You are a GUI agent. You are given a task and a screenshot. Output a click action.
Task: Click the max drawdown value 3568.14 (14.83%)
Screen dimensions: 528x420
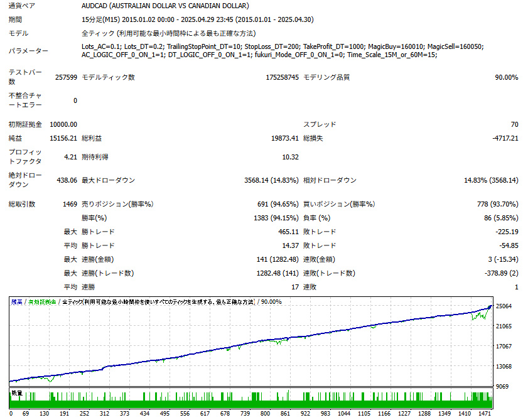[271, 180]
